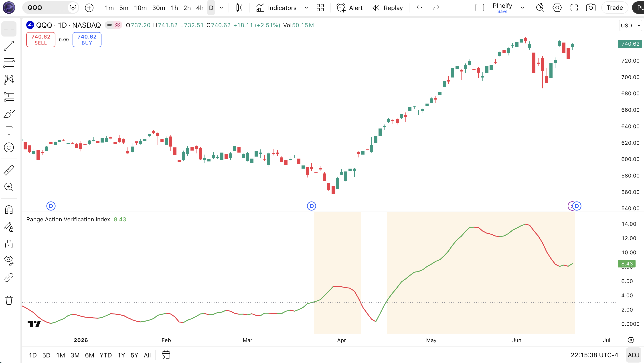644x363 pixels.
Task: Toggle stay in drawing mode
Action: click(9, 227)
